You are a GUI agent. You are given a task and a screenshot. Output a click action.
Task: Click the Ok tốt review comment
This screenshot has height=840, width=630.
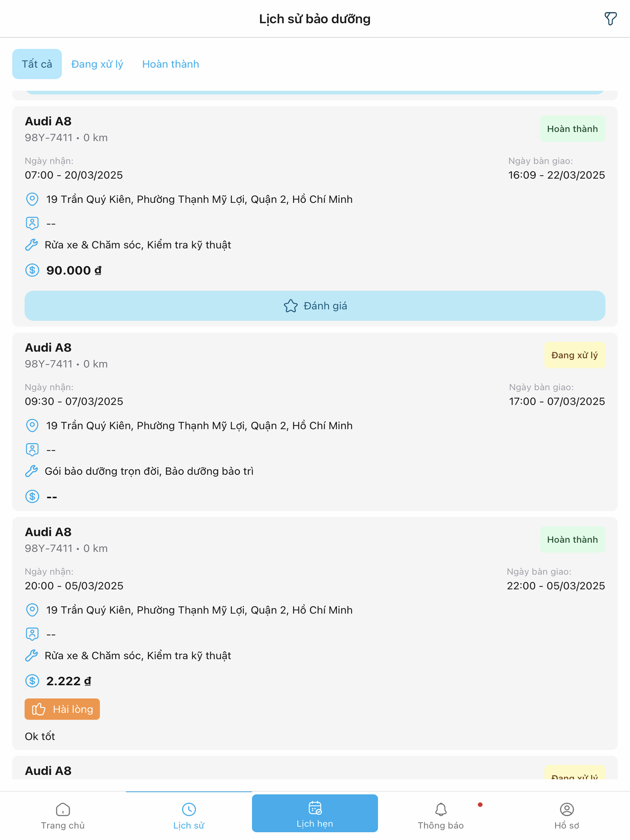40,736
